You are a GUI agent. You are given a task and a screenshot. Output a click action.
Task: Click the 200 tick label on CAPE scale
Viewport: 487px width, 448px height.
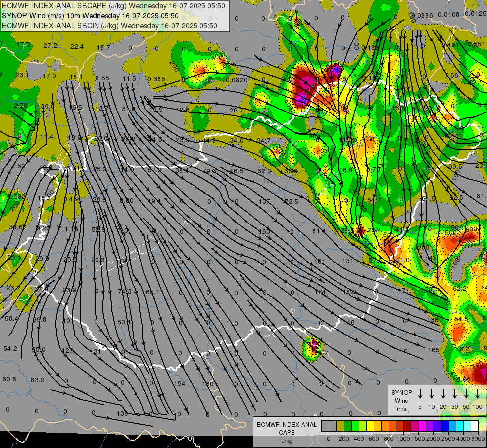point(344,439)
